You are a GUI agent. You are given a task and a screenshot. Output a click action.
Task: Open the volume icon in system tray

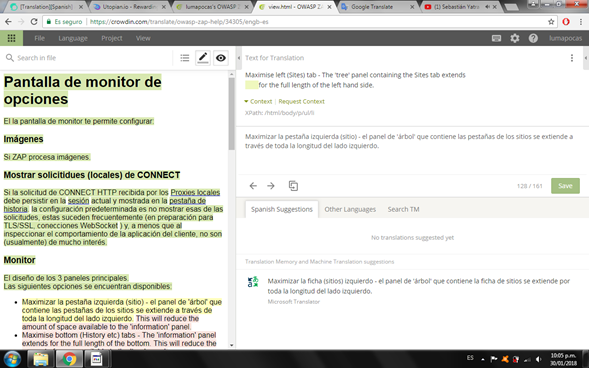(x=538, y=359)
